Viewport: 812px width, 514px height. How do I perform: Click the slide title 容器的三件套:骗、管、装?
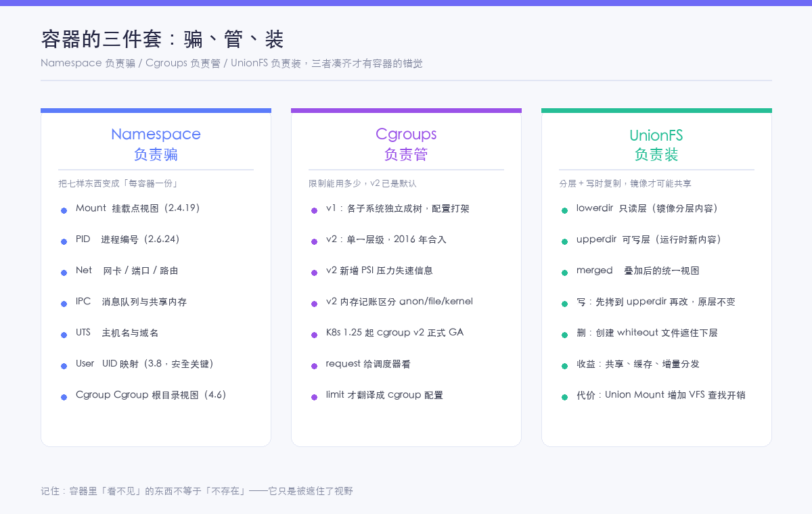point(162,39)
